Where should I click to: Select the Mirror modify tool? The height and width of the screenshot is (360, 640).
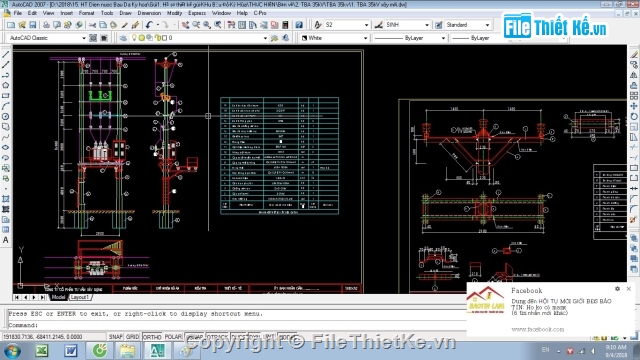coord(634,75)
